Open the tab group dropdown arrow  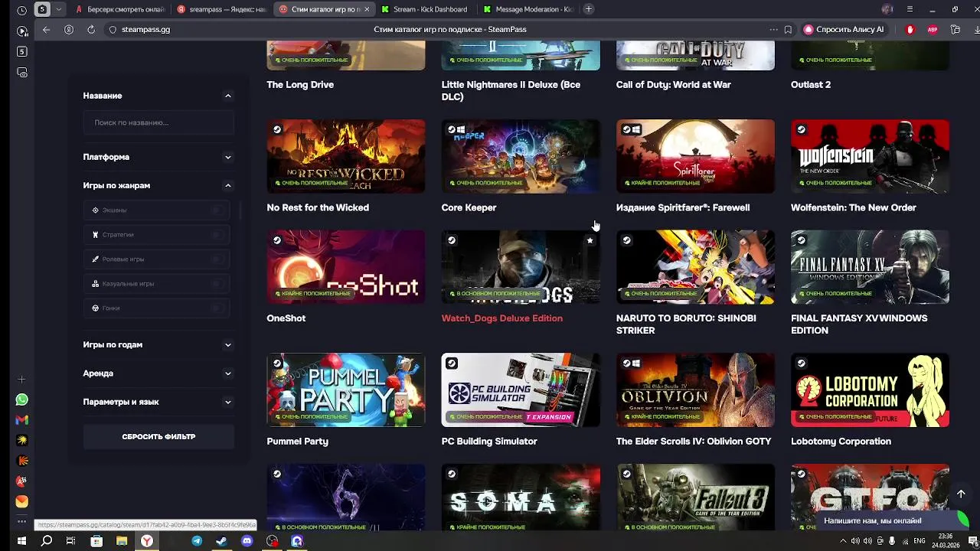[59, 9]
